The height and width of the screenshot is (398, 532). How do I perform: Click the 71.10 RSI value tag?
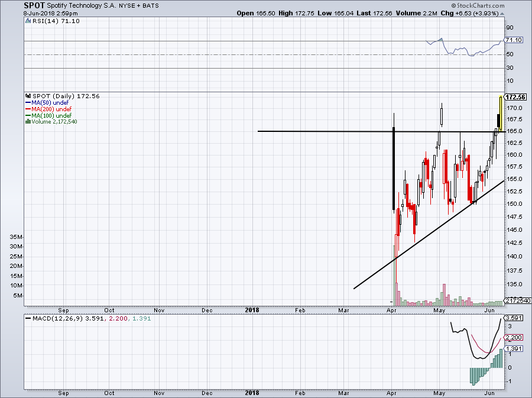point(514,40)
